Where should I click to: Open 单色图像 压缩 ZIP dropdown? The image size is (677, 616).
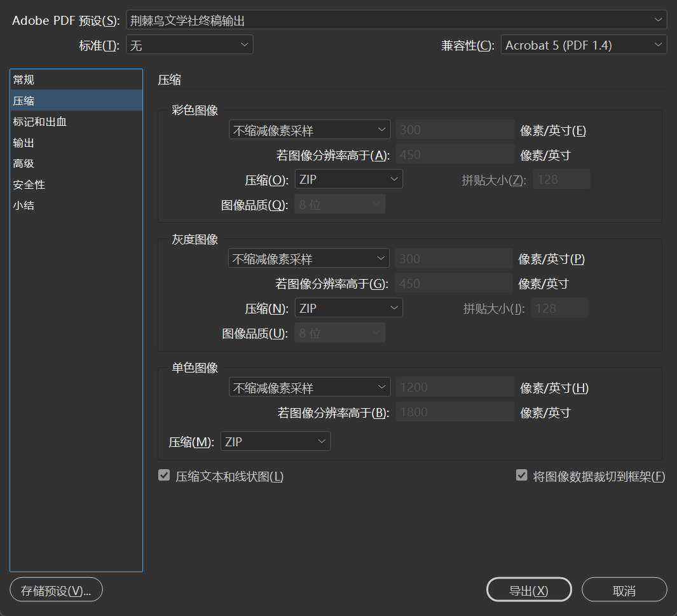[275, 442]
